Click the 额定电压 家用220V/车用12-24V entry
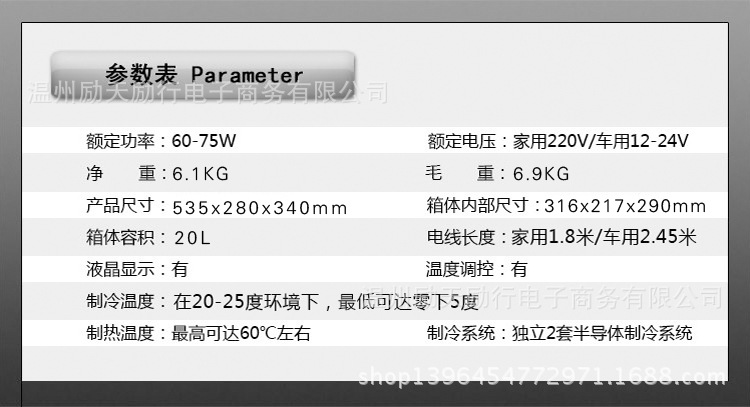Viewport: 750px width, 407px height. point(558,141)
